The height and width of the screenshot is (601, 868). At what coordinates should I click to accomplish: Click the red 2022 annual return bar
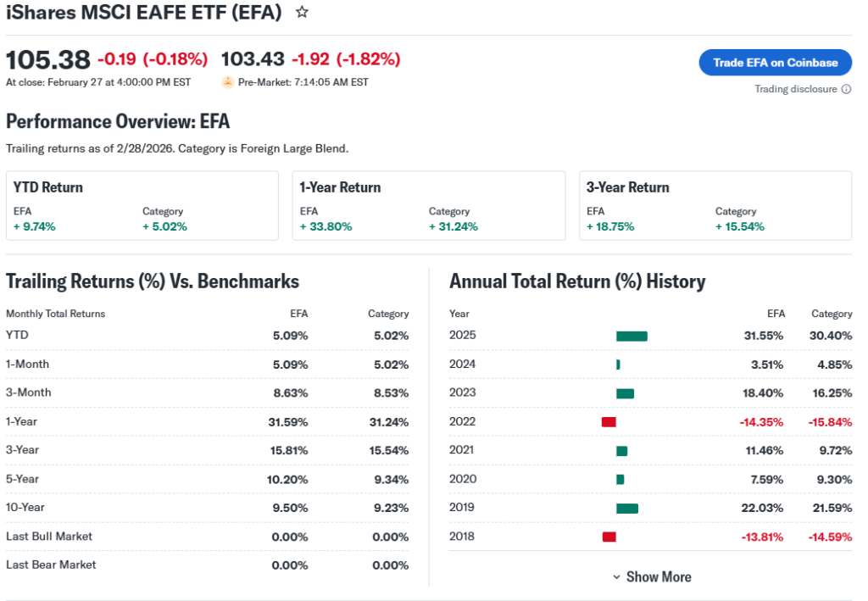[x=609, y=422]
